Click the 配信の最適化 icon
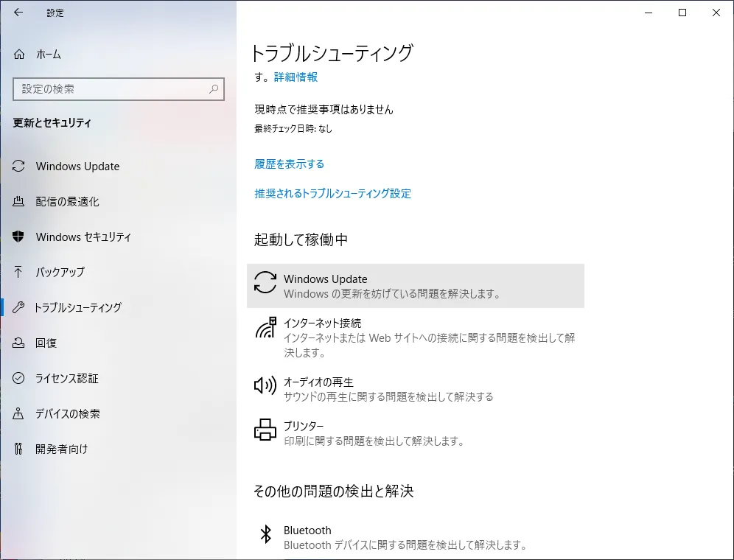The height and width of the screenshot is (560, 734). pos(18,201)
